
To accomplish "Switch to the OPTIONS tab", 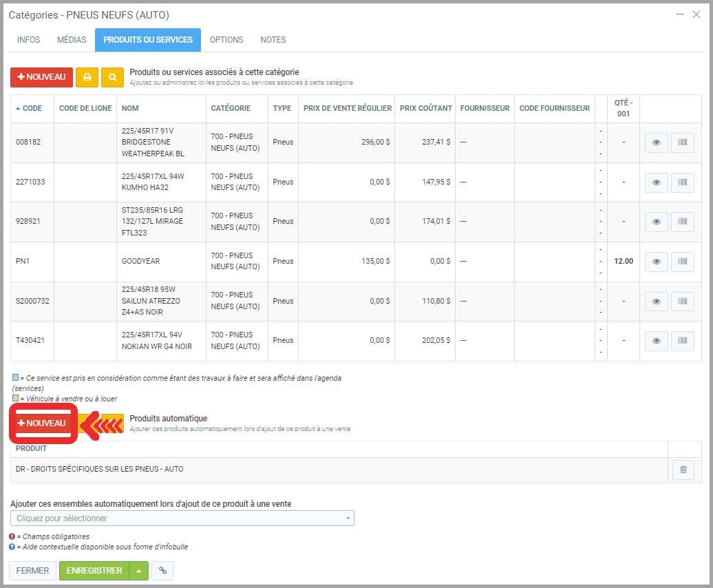I will [x=226, y=40].
